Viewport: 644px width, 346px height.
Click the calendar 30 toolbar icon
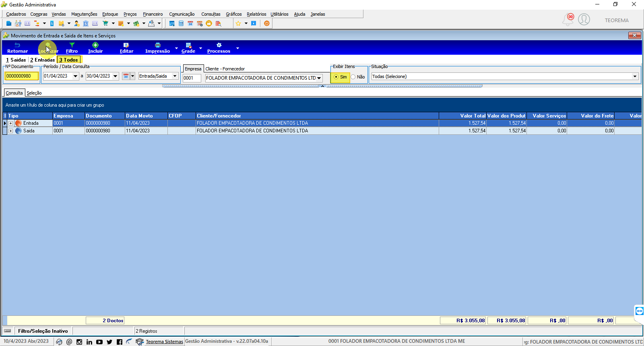[190, 23]
